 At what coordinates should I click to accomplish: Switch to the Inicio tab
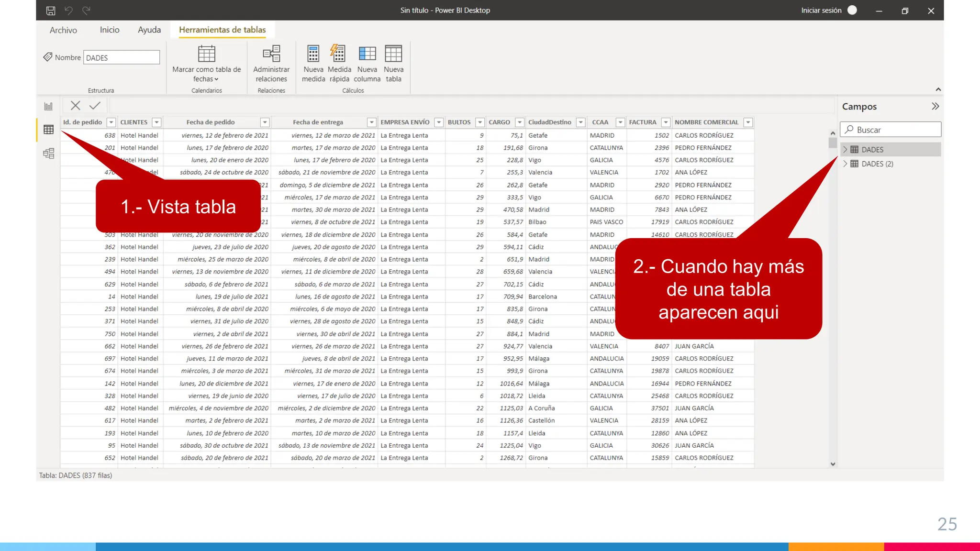coord(110,30)
